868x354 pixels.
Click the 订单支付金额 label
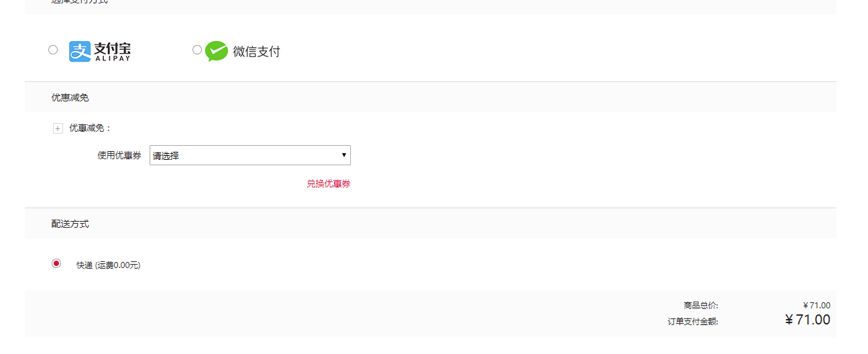tap(693, 322)
